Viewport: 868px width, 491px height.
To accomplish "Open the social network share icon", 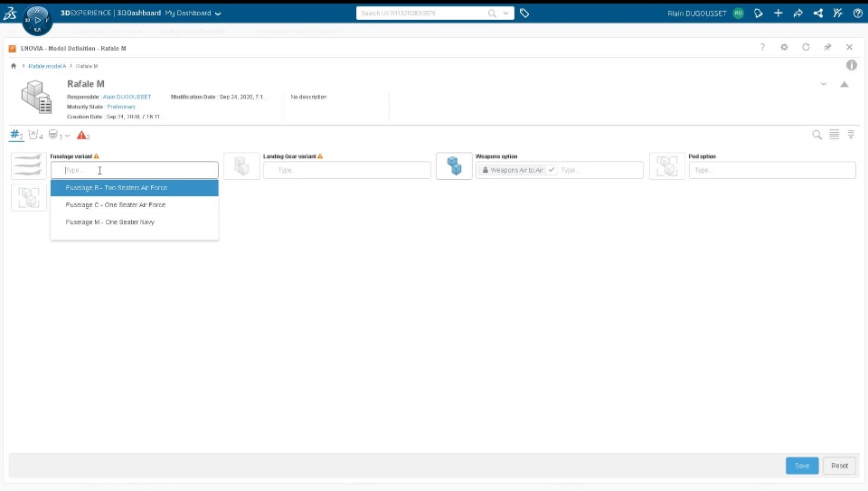I will [x=818, y=14].
